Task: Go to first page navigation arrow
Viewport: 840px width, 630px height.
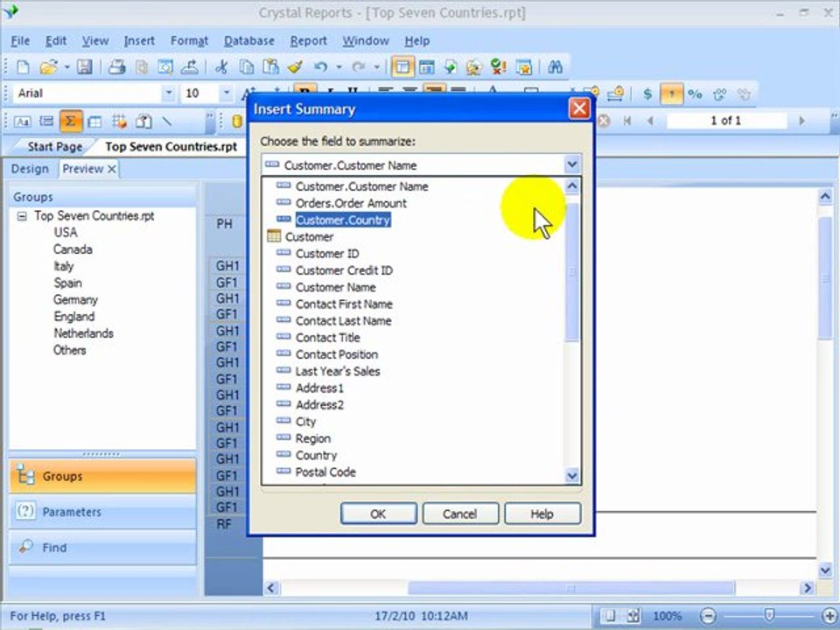Action: point(627,121)
